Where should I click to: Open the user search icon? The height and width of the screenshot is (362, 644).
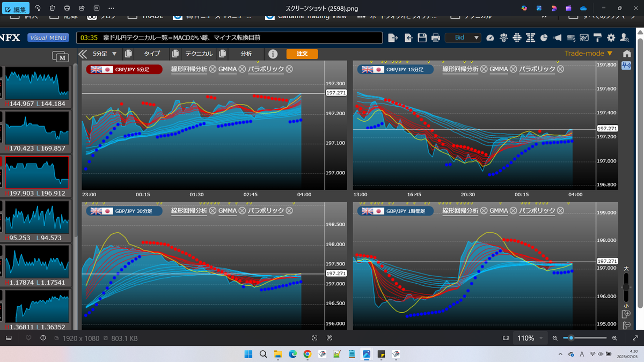click(624, 38)
